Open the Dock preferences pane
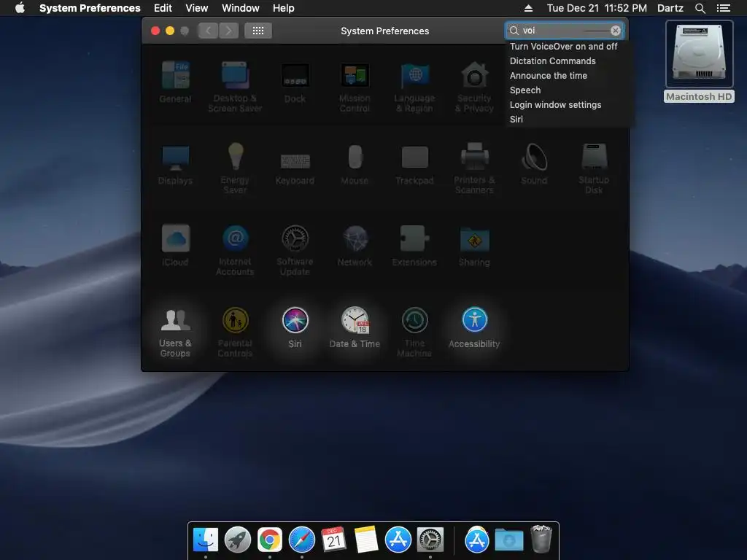The width and height of the screenshot is (747, 560). 295,82
